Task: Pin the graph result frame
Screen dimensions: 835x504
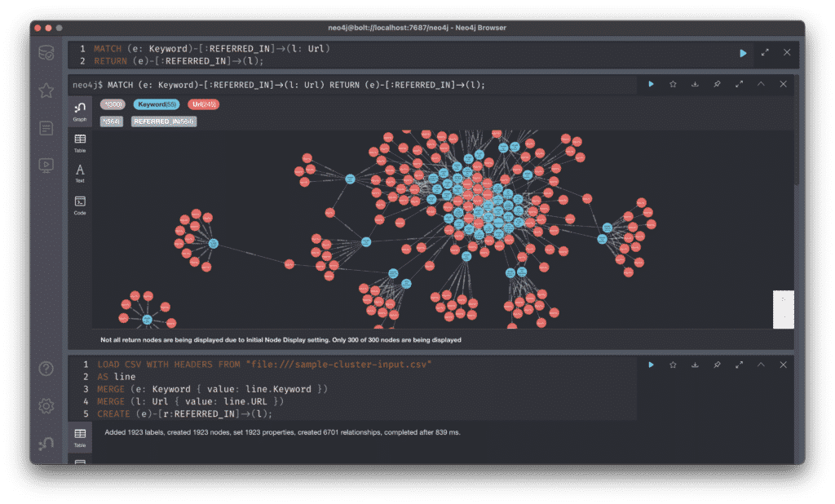Action: pyautogui.click(x=717, y=83)
